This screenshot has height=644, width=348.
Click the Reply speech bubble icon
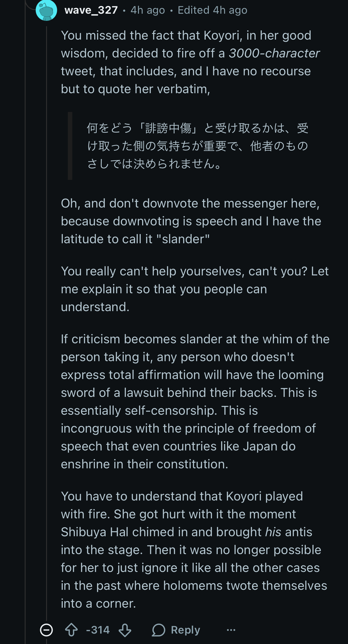(x=159, y=630)
